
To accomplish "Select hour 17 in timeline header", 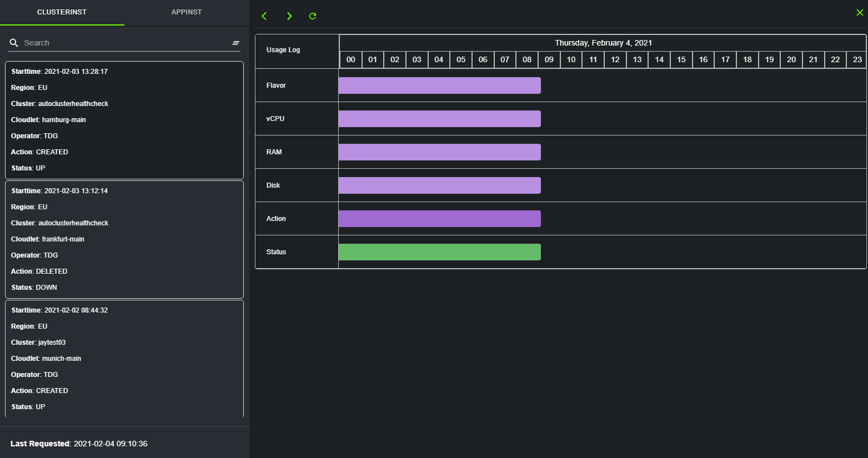I will [x=725, y=59].
